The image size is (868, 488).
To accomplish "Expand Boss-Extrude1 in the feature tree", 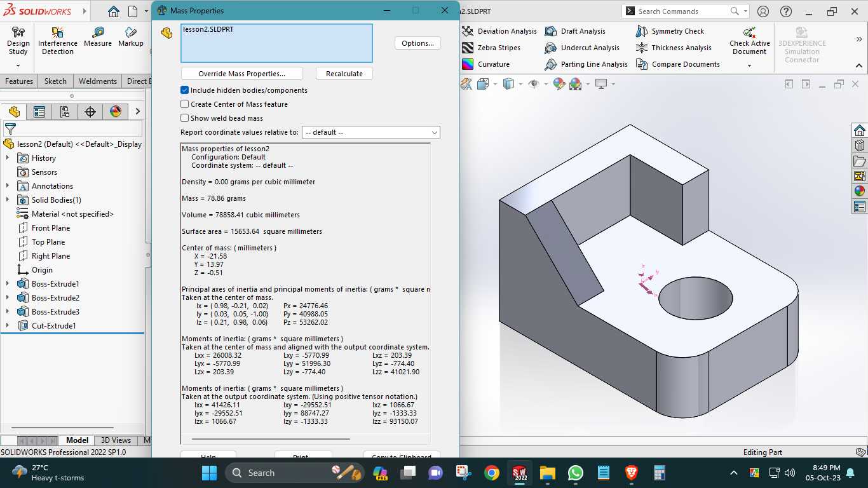I will (x=8, y=284).
